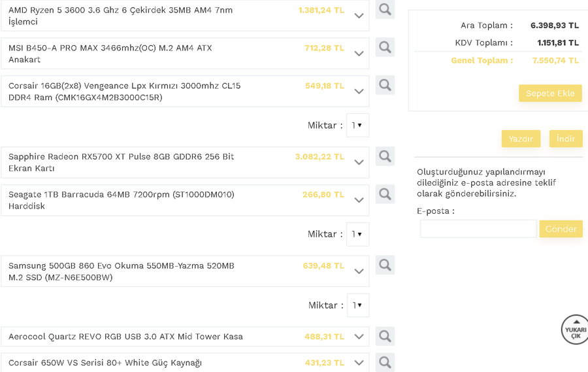Expand the Samsung 860 Evo SSD dropdown

click(x=359, y=271)
